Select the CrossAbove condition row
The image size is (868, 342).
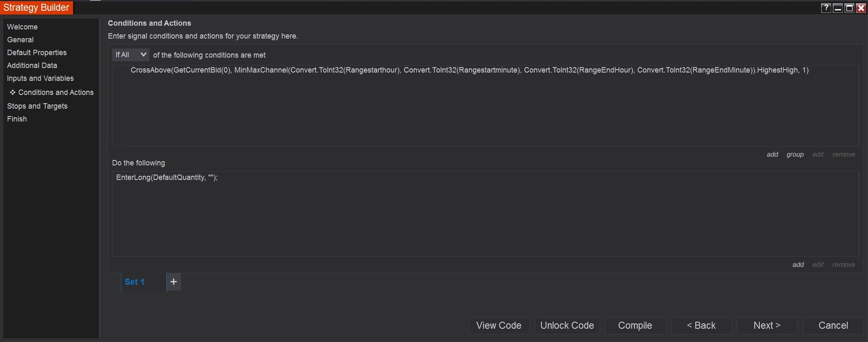tap(469, 70)
